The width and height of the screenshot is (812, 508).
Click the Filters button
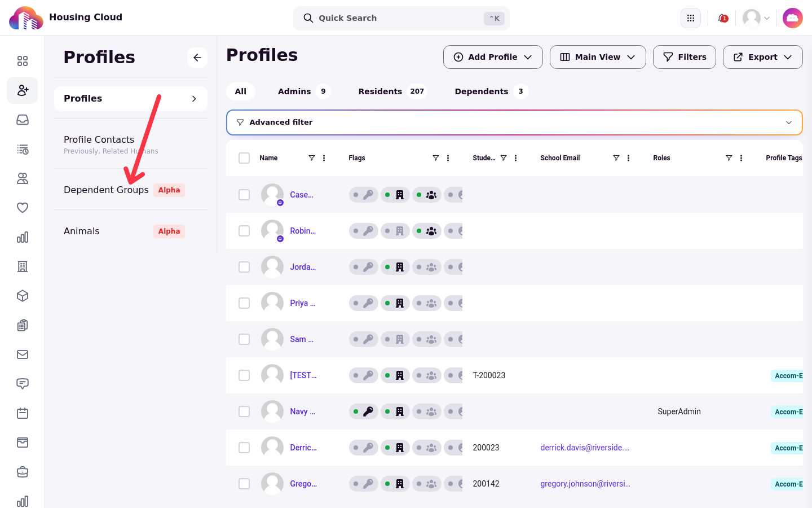point(685,57)
